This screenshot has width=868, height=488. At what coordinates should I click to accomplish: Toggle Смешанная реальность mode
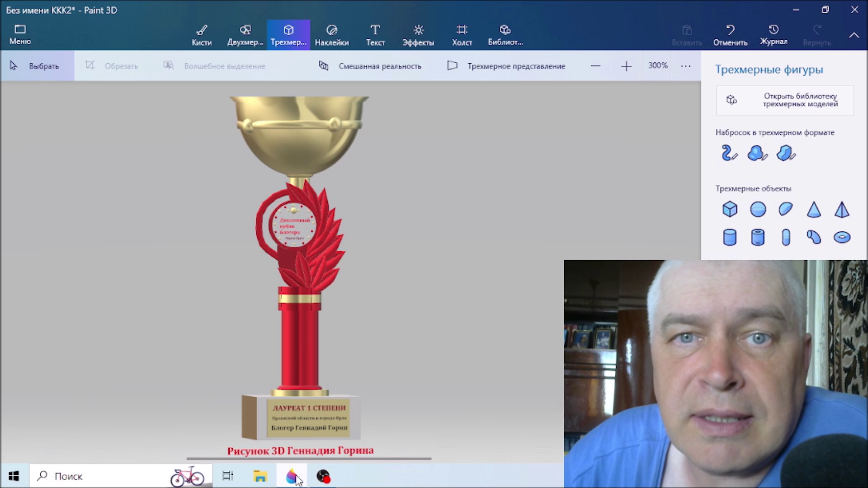tap(370, 66)
